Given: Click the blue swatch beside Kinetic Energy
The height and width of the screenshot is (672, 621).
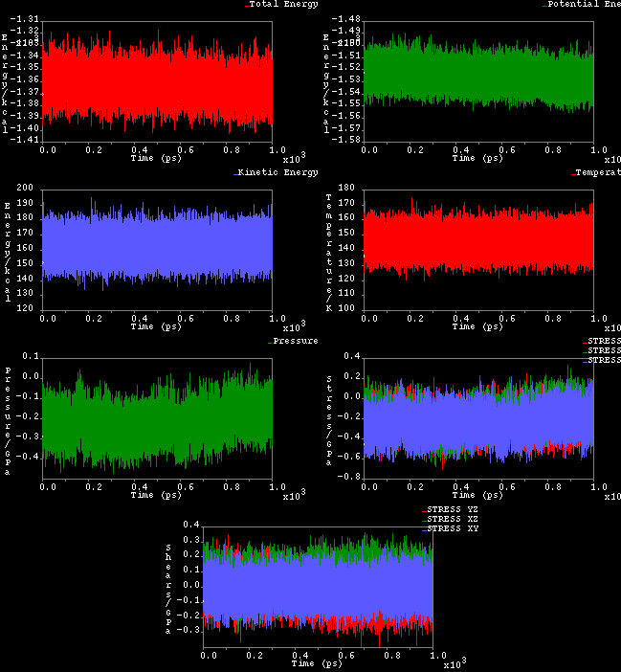Looking at the screenshot, I should click(x=234, y=174).
